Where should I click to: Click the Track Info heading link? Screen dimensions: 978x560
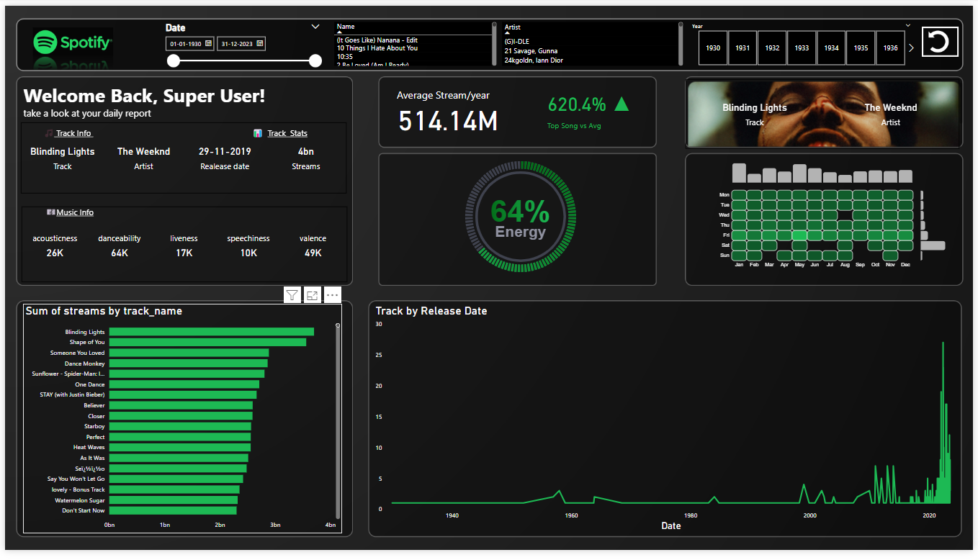point(73,133)
